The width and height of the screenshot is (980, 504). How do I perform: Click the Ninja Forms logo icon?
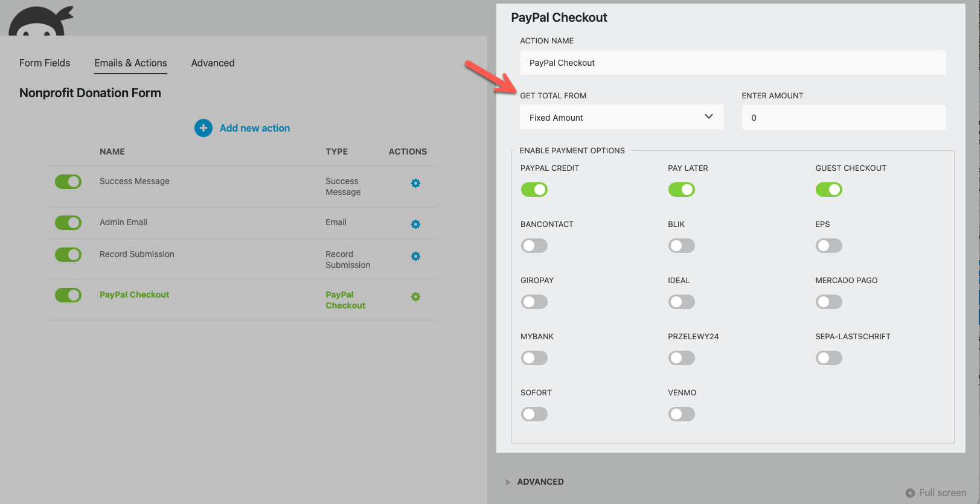tap(40, 22)
